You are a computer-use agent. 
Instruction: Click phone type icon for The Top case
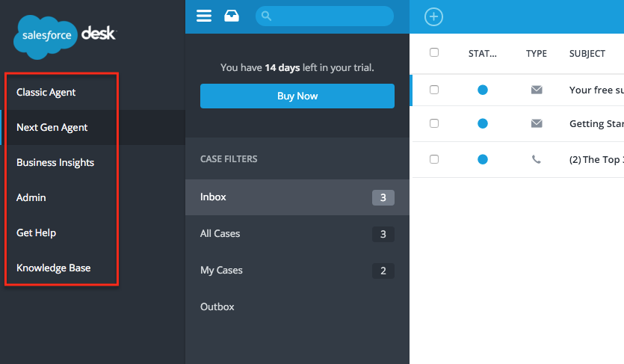[537, 159]
